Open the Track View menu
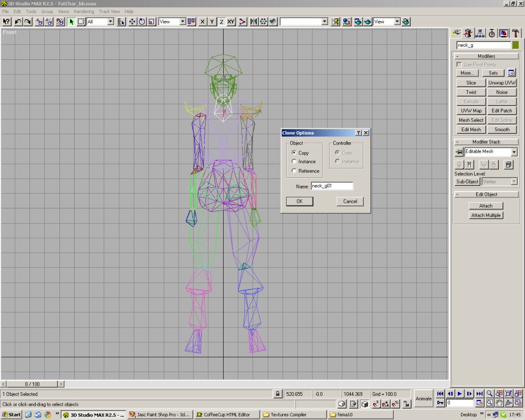525x420 pixels. coord(109,12)
